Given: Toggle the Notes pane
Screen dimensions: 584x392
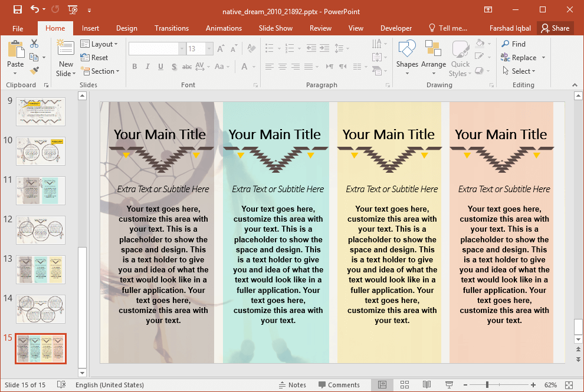Looking at the screenshot, I should tap(292, 385).
